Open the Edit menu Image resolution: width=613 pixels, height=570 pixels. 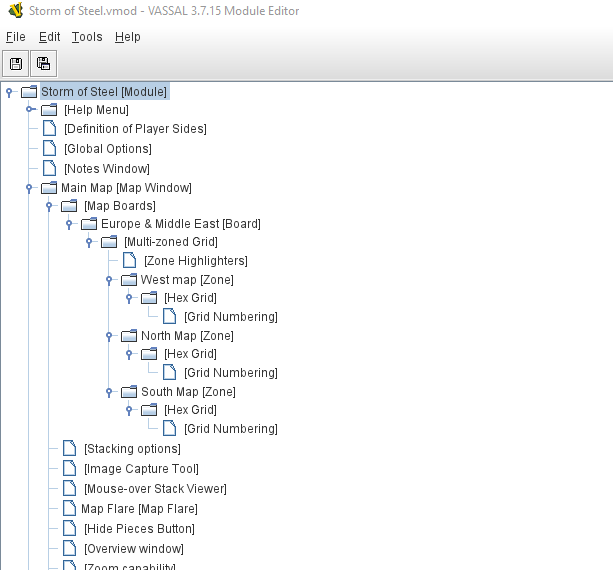coord(49,37)
